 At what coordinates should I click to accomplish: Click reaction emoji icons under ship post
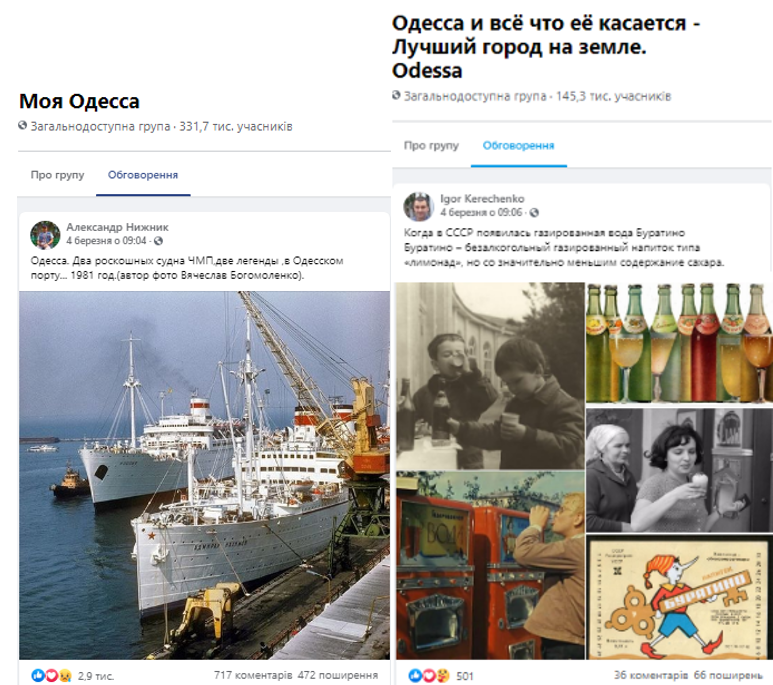(51, 675)
